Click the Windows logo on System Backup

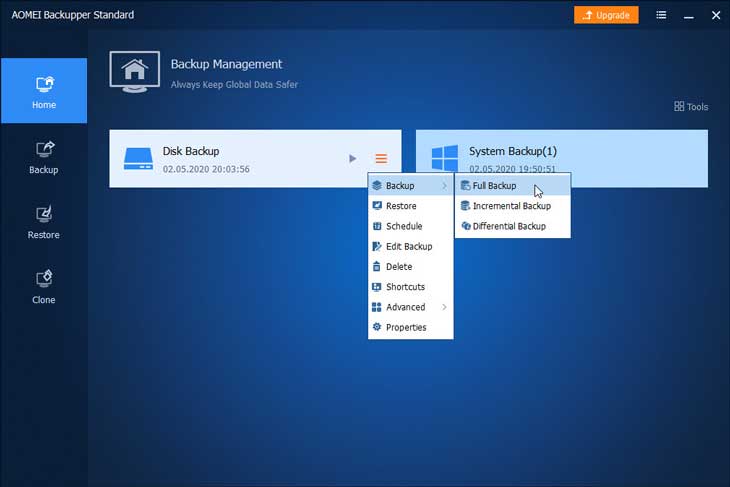pyautogui.click(x=445, y=158)
